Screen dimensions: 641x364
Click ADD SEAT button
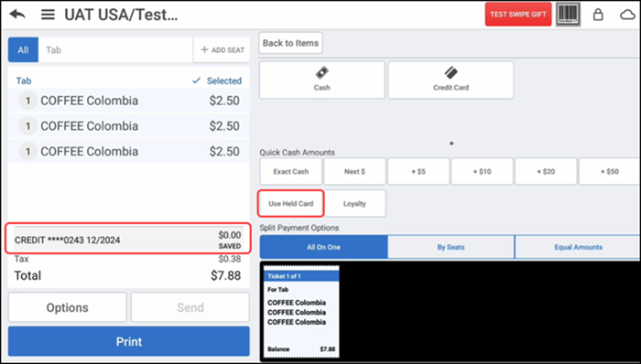pyautogui.click(x=222, y=49)
